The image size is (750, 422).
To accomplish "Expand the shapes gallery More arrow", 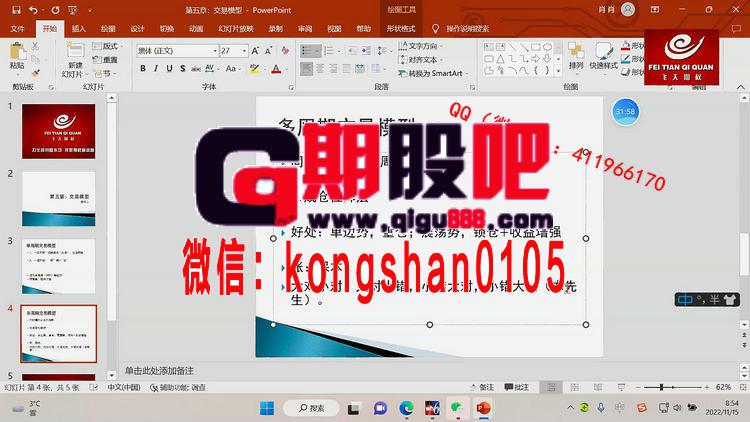I will 558,71.
